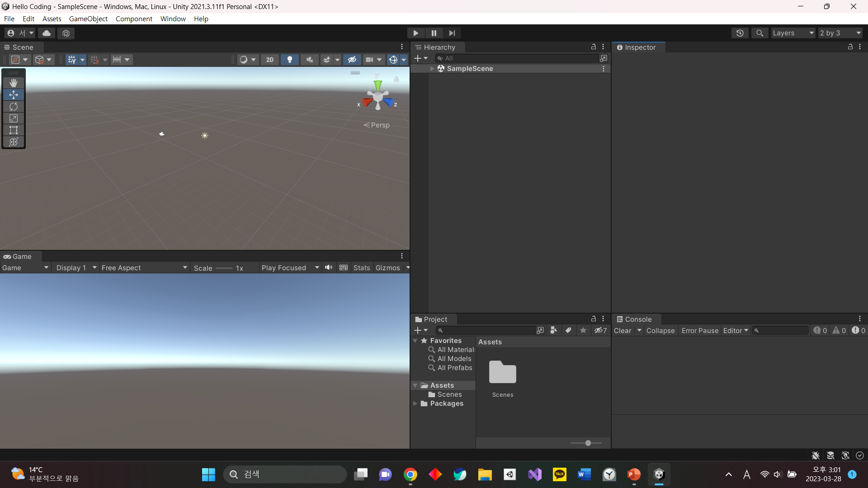Switch to the Console tab
The height and width of the screenshot is (488, 868).
pyautogui.click(x=637, y=319)
